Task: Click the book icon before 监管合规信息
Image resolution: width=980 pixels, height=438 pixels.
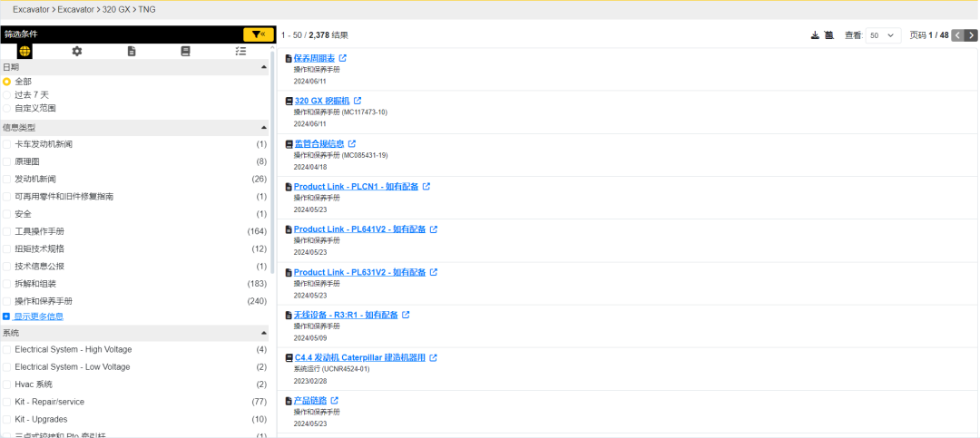Action: (x=289, y=143)
